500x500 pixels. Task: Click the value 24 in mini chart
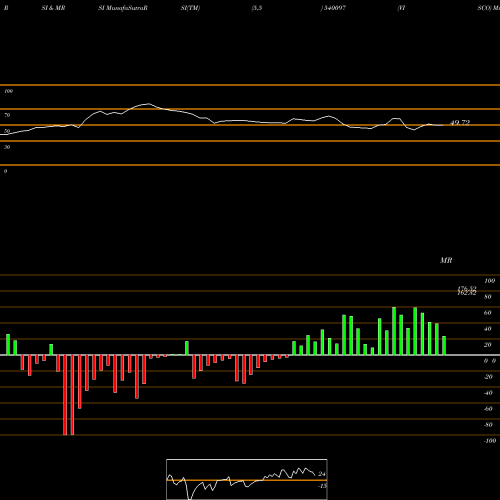point(322,474)
